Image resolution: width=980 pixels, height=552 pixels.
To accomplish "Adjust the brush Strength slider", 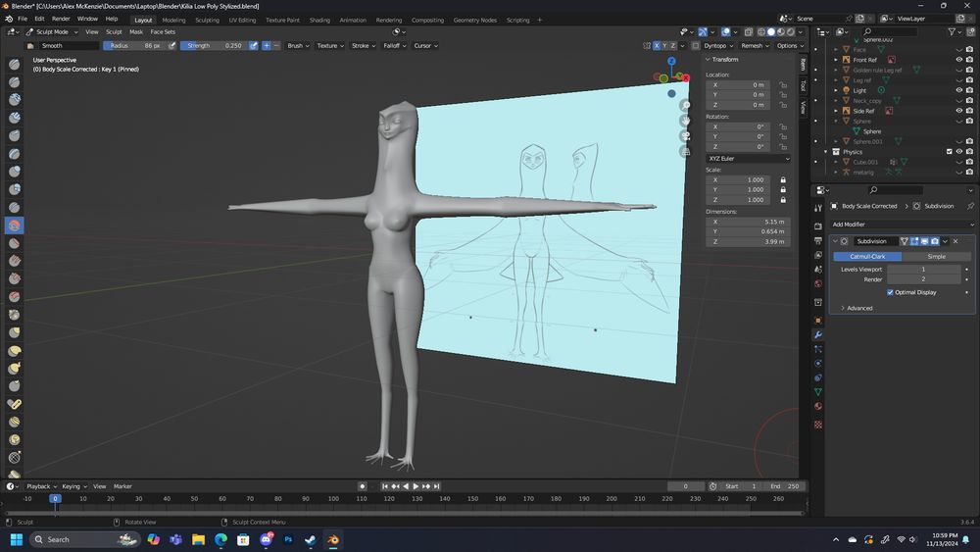I will click(x=214, y=45).
